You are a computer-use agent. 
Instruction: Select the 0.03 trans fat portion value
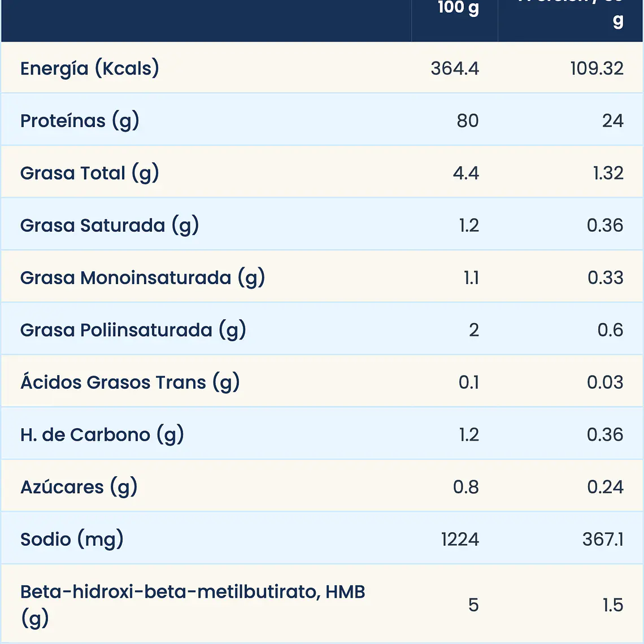tap(605, 382)
